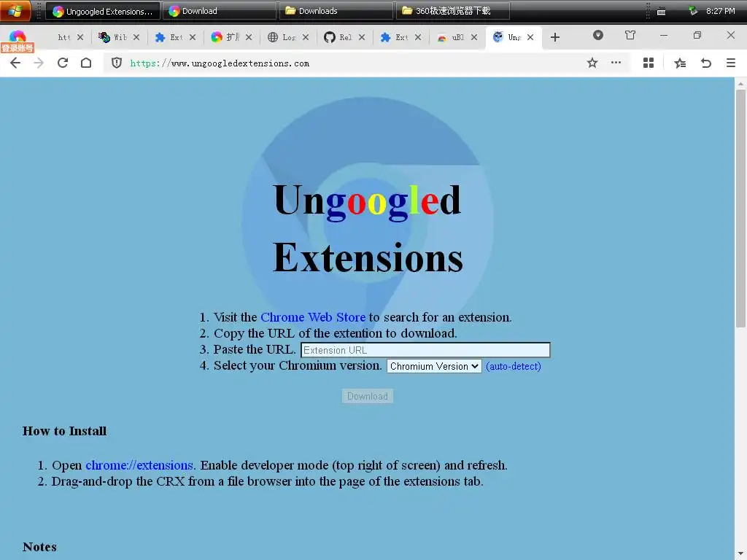Bookmark this page with the star icon
The width and height of the screenshot is (747, 560).
[x=592, y=63]
